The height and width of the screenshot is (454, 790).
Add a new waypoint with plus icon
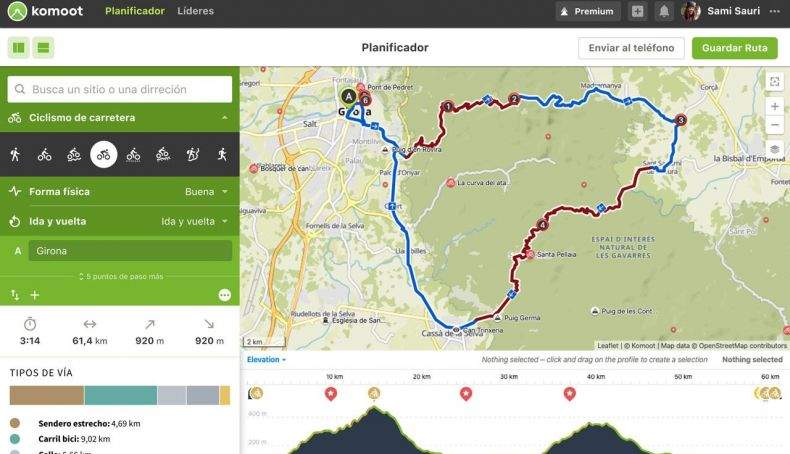(x=35, y=295)
